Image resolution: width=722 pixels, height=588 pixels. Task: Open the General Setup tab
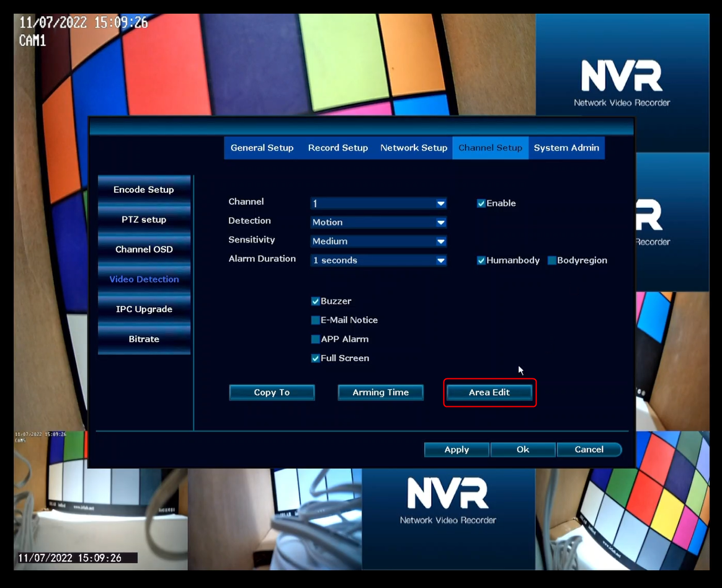tap(262, 148)
